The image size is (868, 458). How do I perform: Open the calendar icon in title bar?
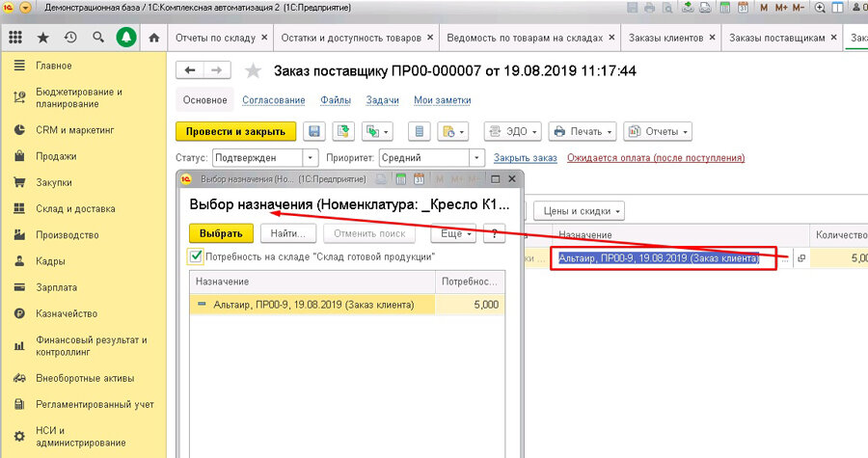point(743,8)
